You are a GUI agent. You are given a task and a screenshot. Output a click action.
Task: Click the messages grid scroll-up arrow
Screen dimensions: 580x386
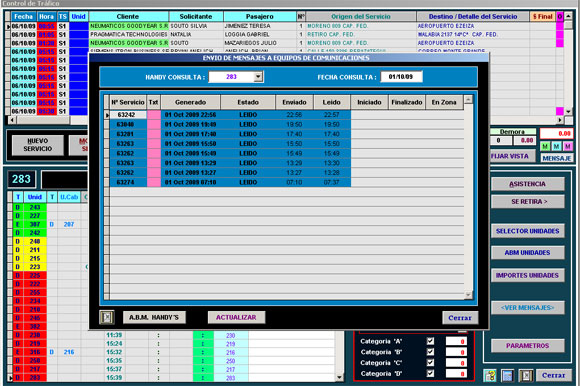(x=468, y=100)
